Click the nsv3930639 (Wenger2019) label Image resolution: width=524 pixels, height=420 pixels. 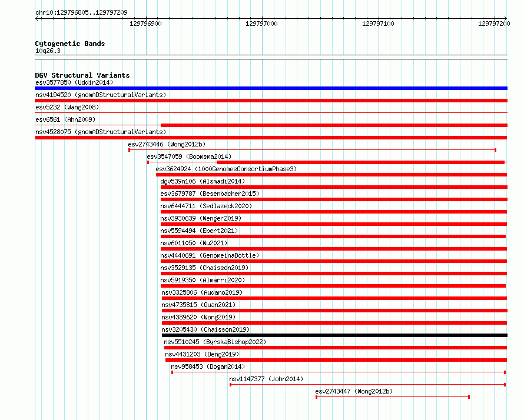click(201, 218)
